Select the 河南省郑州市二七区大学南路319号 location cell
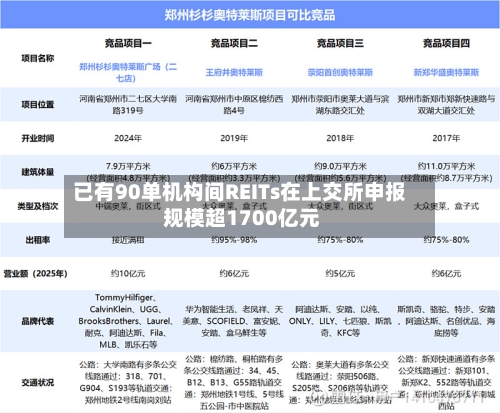Viewport: 500px width, 413px height. (x=128, y=105)
